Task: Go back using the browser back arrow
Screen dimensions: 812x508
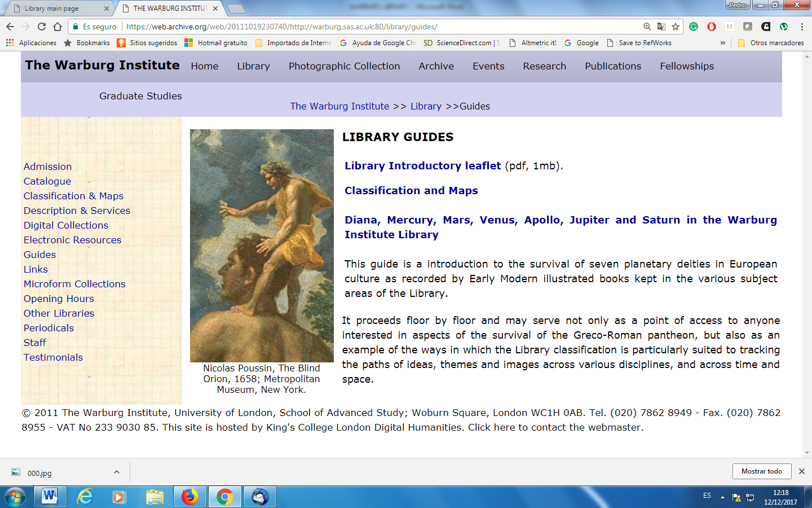Action: click(10, 27)
